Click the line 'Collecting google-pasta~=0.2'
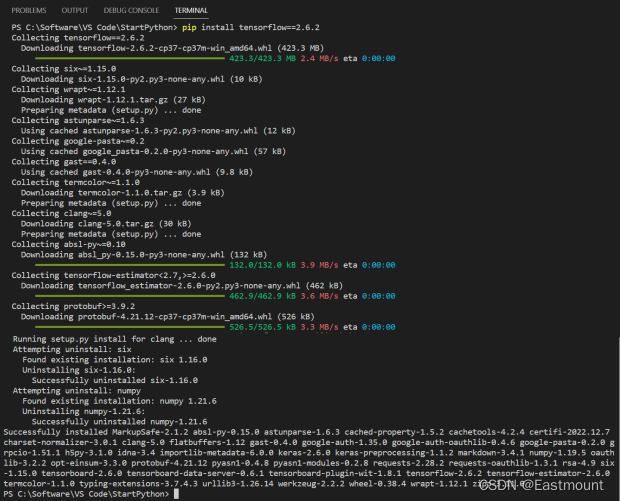 tap(78, 141)
